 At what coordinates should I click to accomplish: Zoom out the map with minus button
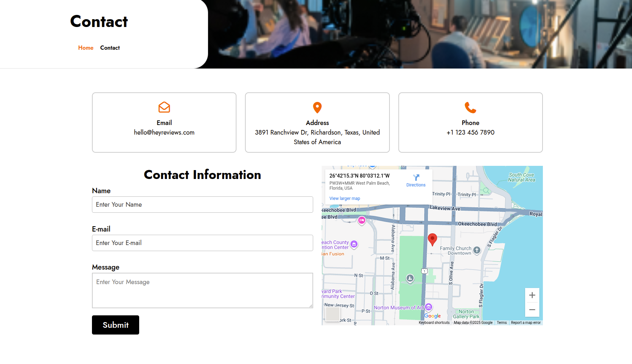click(x=532, y=310)
